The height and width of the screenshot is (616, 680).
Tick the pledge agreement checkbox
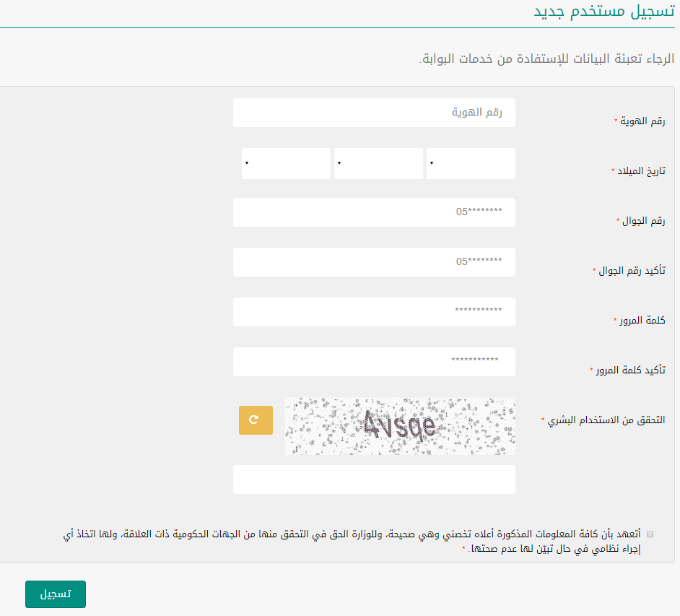[650, 534]
